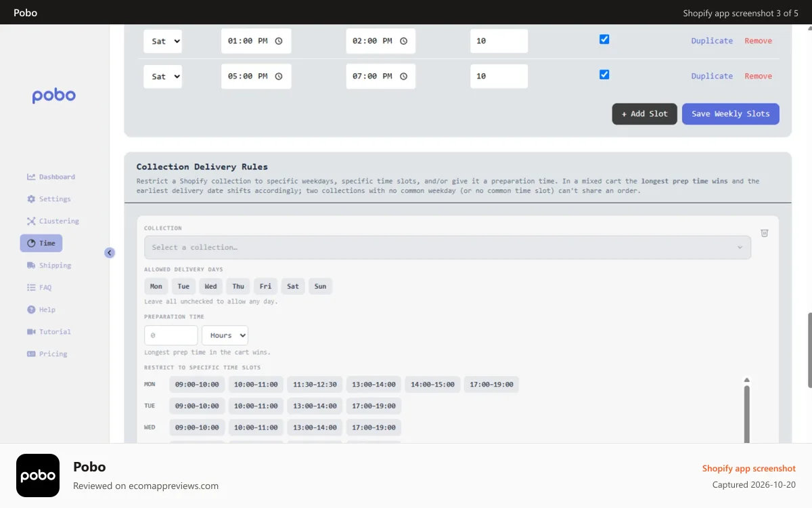Toggle active checkbox for Sat 05:00 PM slot
The image size is (812, 508).
coord(604,75)
